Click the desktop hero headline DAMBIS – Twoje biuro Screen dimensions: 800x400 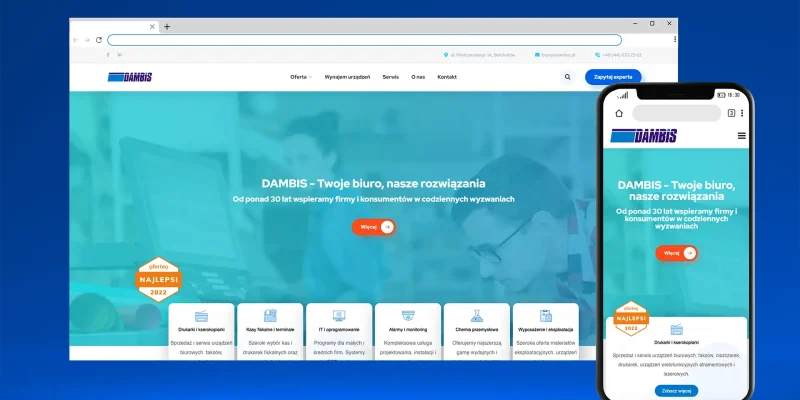[373, 183]
